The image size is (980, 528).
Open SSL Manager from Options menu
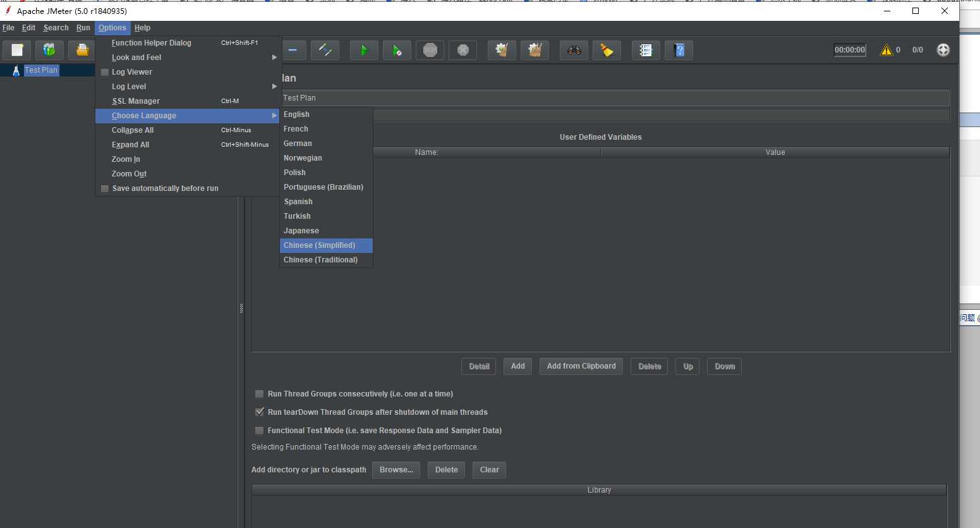(187, 101)
